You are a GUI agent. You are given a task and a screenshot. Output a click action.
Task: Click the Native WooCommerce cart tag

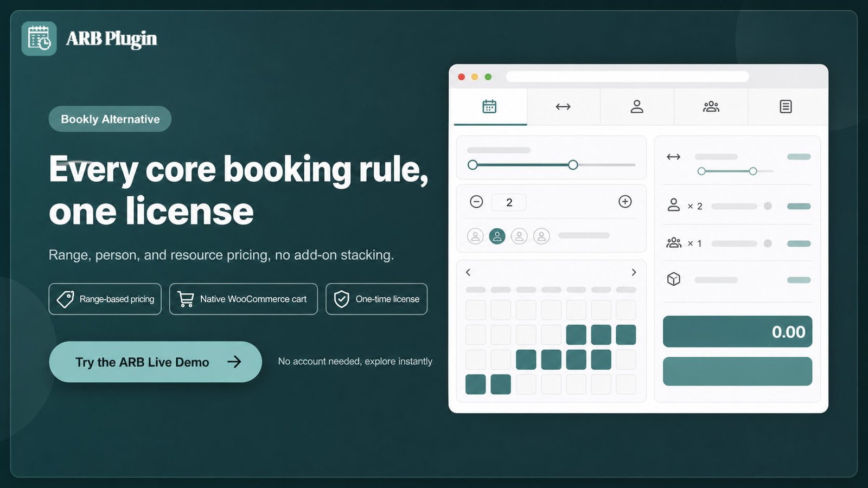tap(243, 299)
